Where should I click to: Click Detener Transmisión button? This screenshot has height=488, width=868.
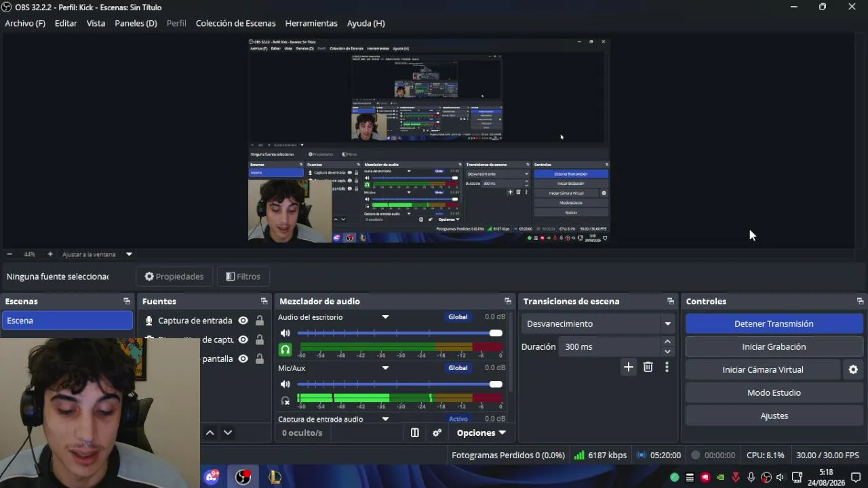[x=774, y=324]
